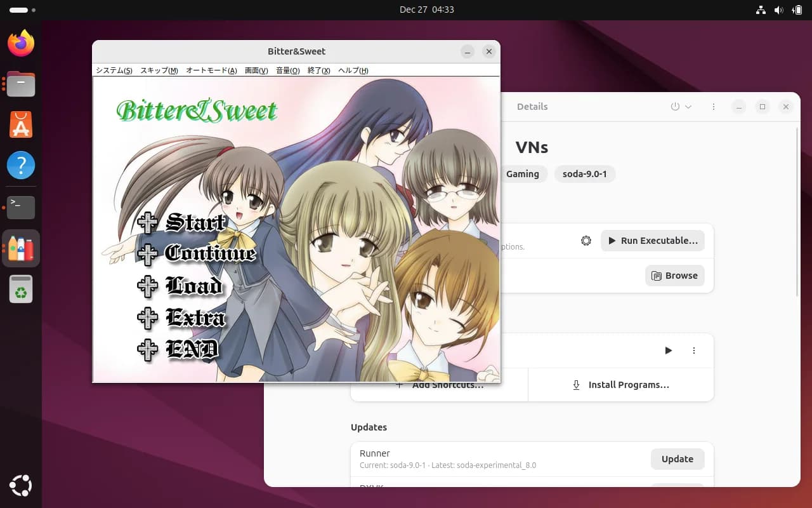
Task: Open Firefox from the dock
Action: [x=21, y=43]
